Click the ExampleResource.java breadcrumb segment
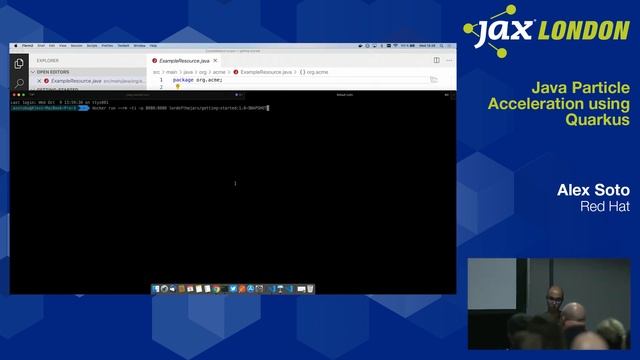The image size is (640, 360). 262,72
